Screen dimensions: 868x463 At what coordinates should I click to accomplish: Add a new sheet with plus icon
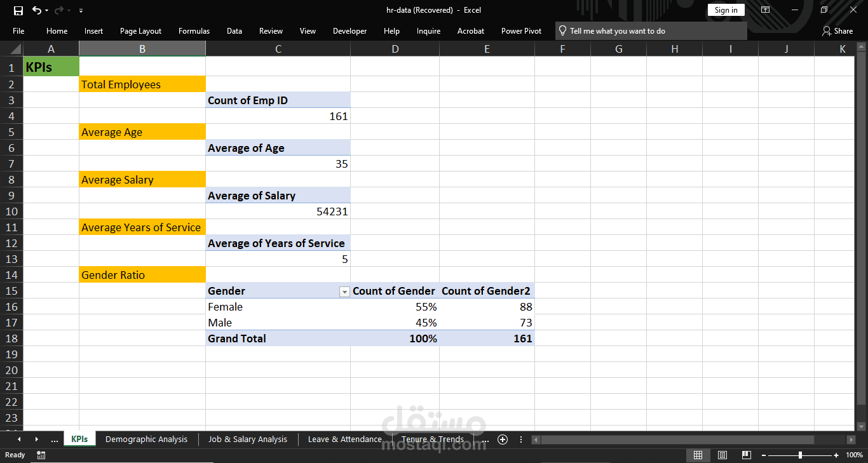[503, 440]
